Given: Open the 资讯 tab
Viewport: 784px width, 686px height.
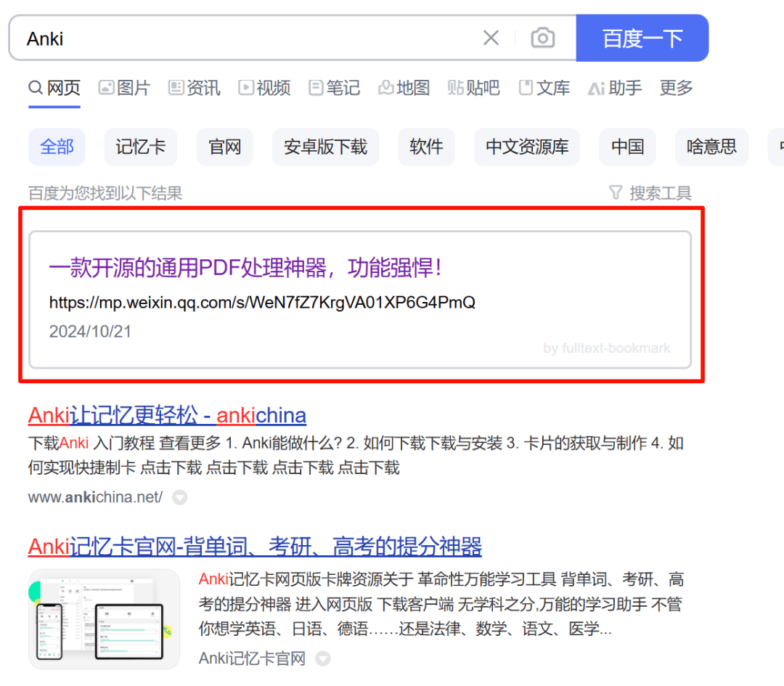Looking at the screenshot, I should point(194,88).
